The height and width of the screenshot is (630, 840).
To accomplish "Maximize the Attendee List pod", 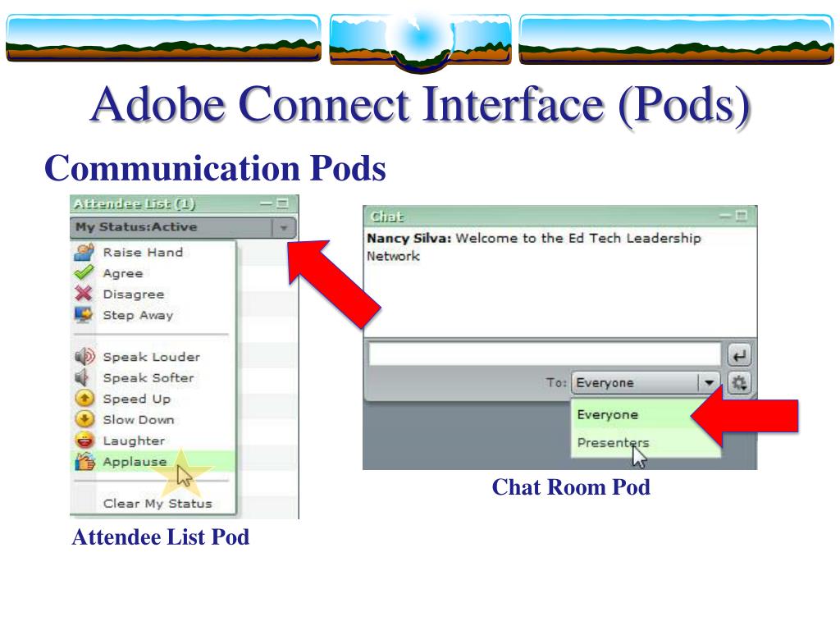I will 283,203.
